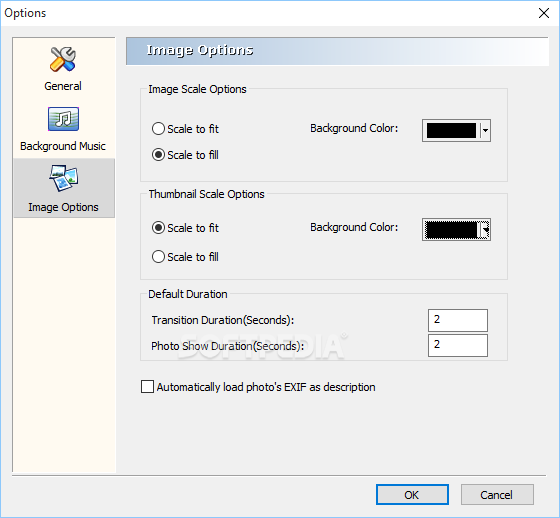Close the Options window
The image size is (560, 518).
[544, 13]
